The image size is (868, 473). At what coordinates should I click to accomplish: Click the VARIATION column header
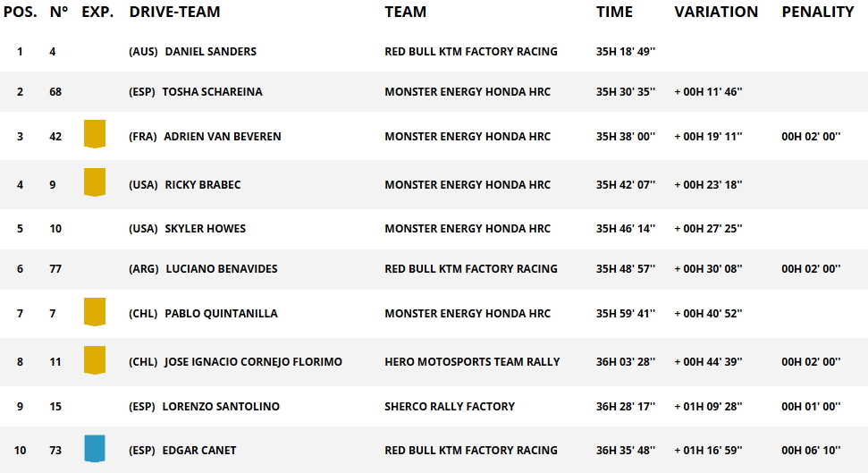coord(716,12)
